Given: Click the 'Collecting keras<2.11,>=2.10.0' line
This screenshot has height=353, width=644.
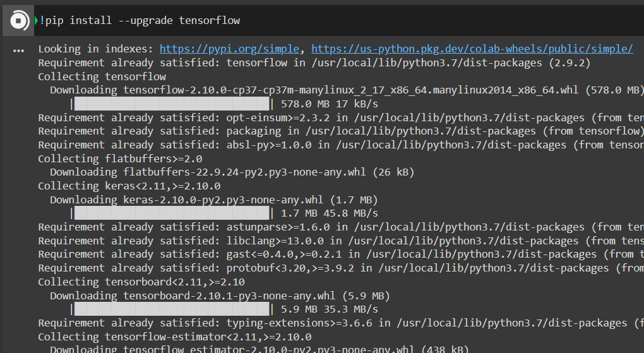Looking at the screenshot, I should click(129, 186).
